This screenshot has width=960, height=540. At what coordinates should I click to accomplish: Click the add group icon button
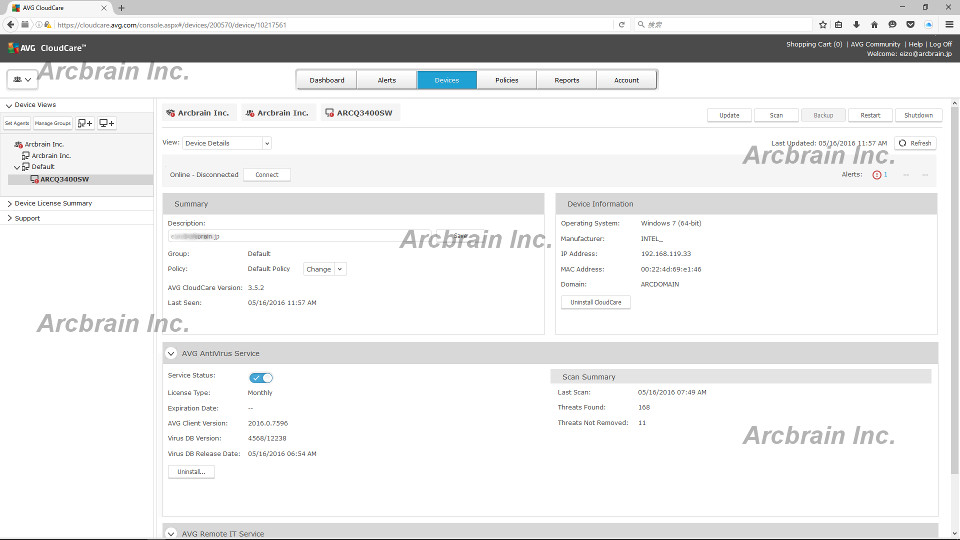click(x=85, y=123)
